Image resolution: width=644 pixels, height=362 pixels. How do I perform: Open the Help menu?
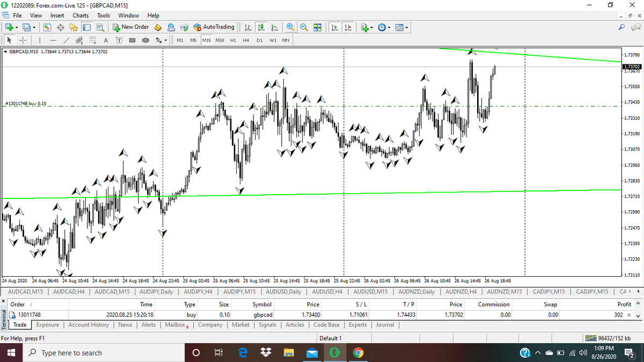pos(153,16)
